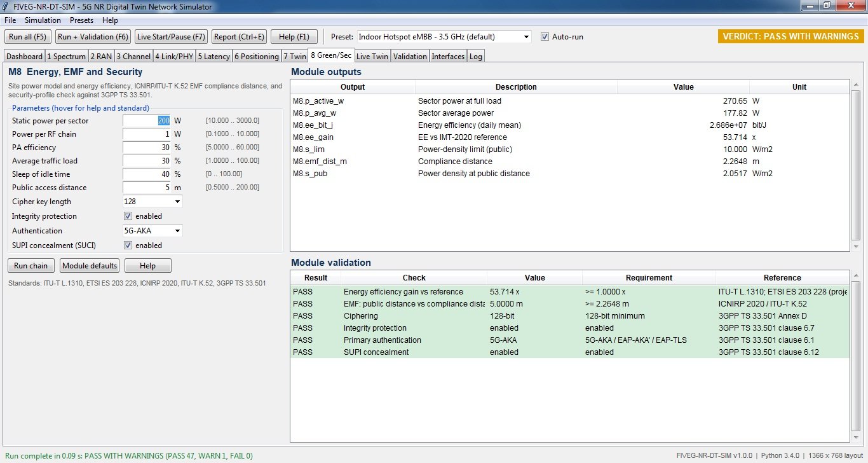The height and width of the screenshot is (463, 868).
Task: Click the Power per RF chain field
Action: (x=147, y=134)
